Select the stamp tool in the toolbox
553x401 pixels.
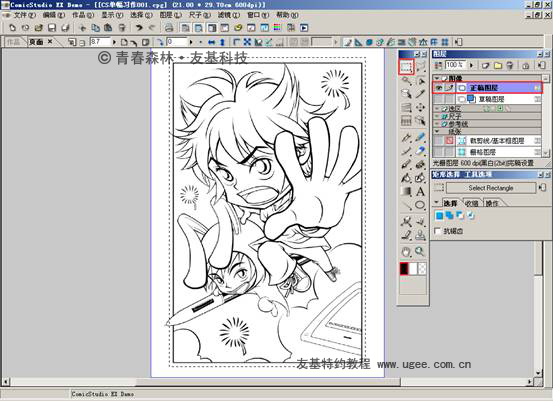click(420, 235)
